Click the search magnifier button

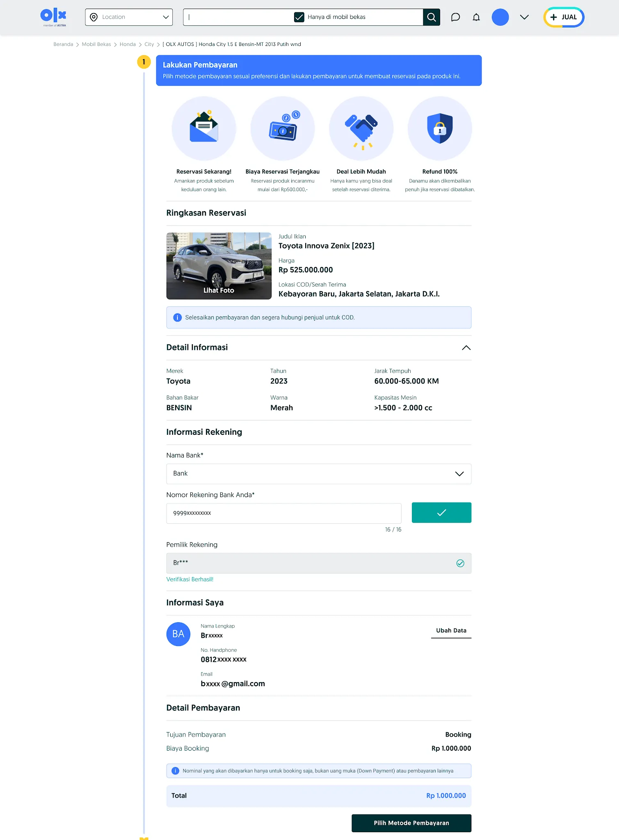tap(431, 17)
